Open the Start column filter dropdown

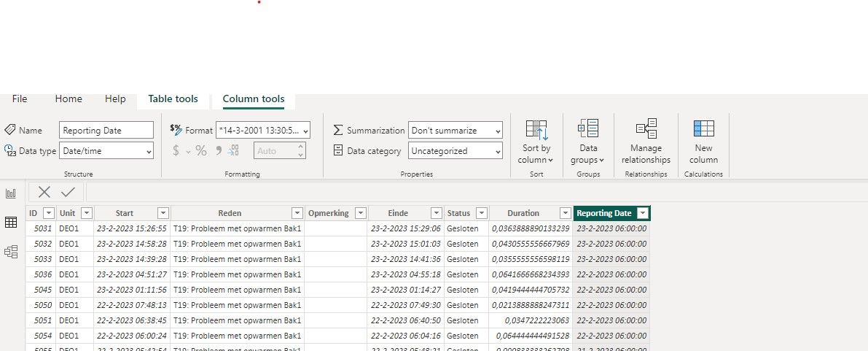click(x=163, y=213)
